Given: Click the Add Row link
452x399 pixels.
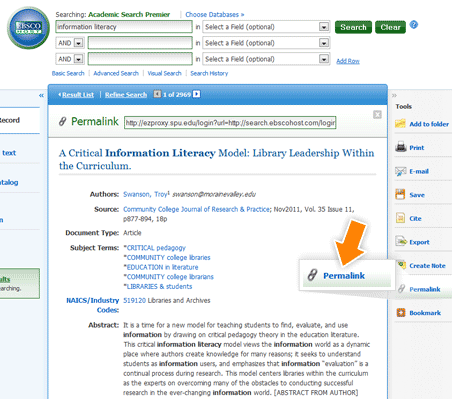Looking at the screenshot, I should [x=348, y=61].
